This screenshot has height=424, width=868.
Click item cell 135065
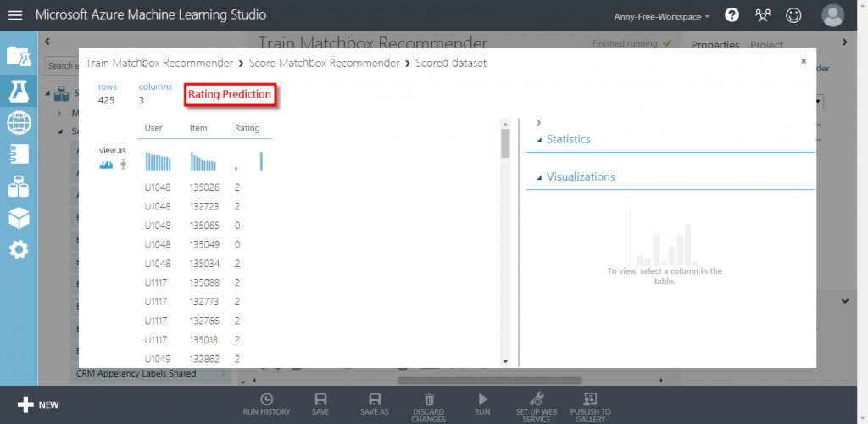tap(204, 226)
